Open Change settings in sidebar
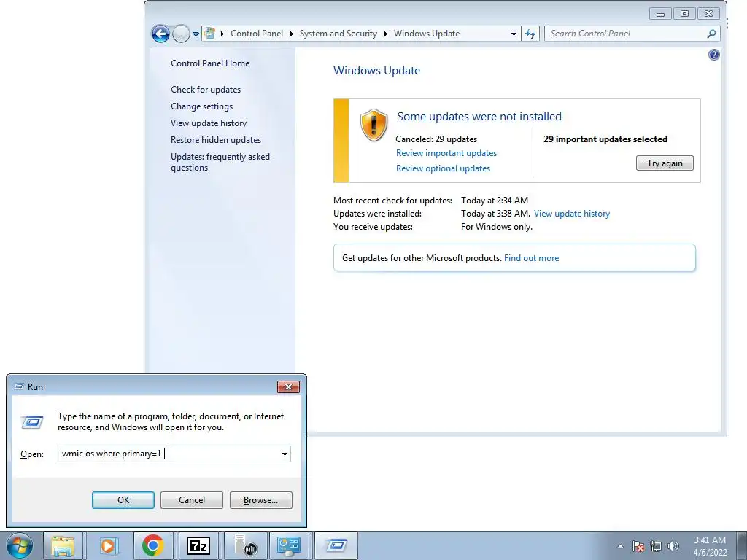 click(x=202, y=106)
